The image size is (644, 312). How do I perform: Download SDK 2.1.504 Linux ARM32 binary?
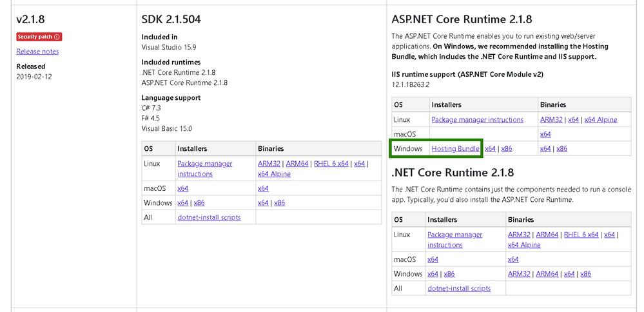point(269,164)
